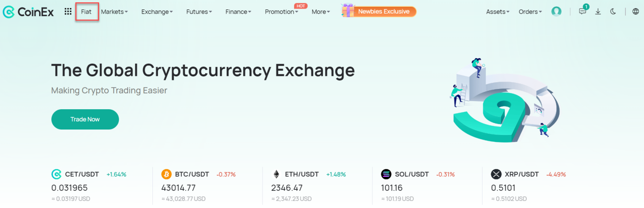Open the Fiat menu item
The height and width of the screenshot is (208, 644).
(x=86, y=12)
